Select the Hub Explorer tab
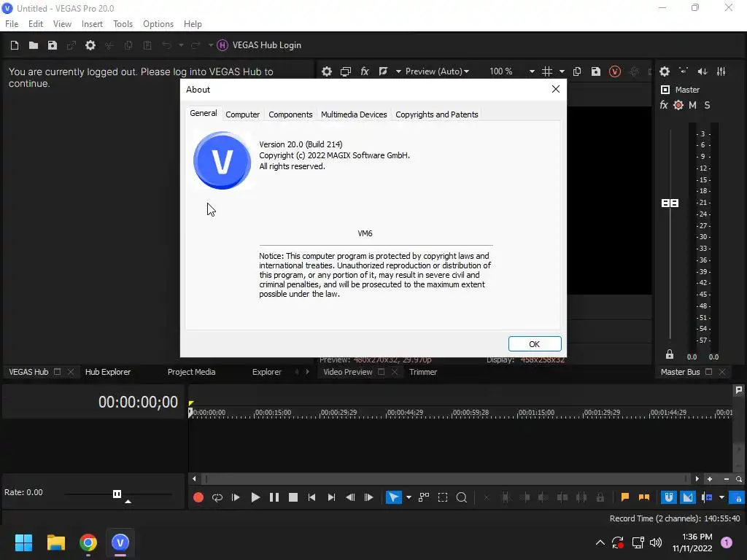This screenshot has width=747, height=560. 108,372
